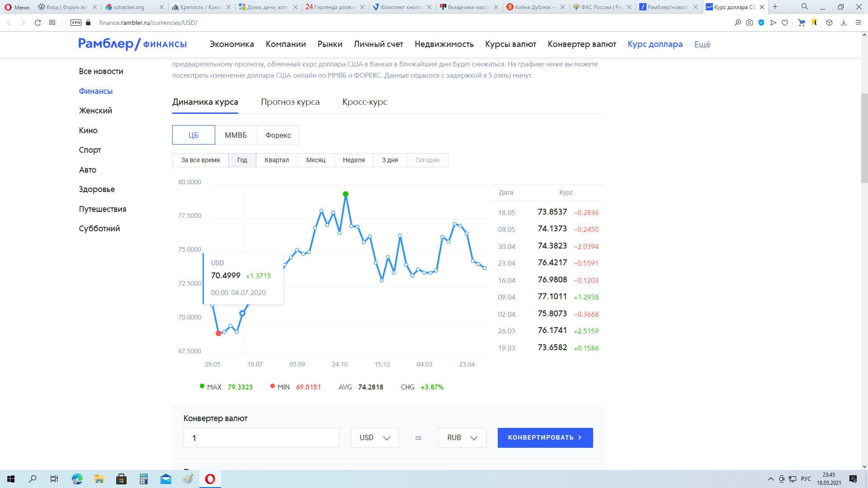Click the address bar URL finance.rambler.ru
The height and width of the screenshot is (488, 868).
[x=148, y=23]
